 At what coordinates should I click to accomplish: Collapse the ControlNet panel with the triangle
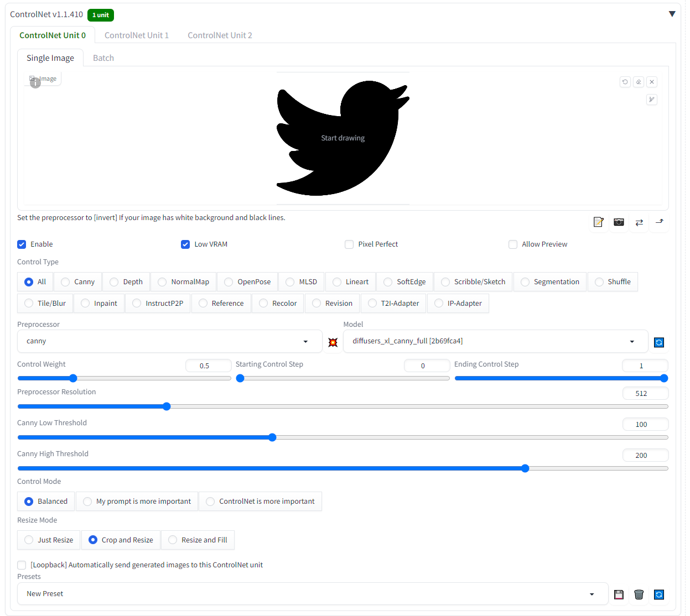point(672,14)
